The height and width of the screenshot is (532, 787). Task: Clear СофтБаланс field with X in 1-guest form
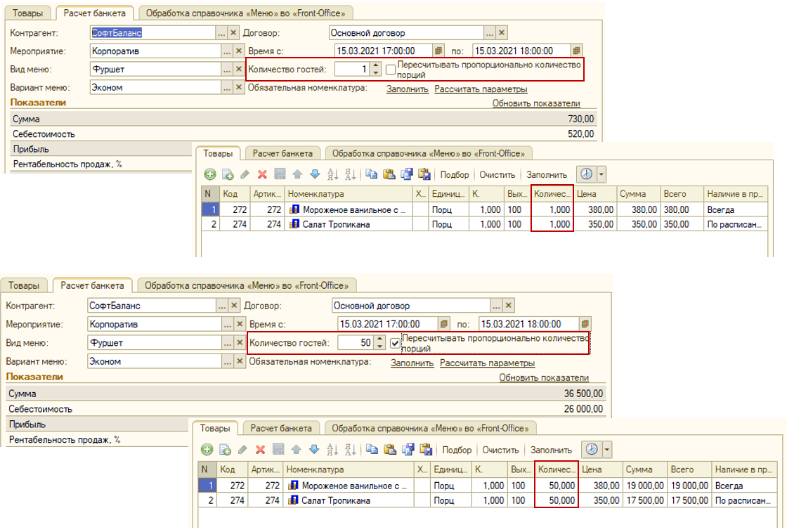click(233, 32)
